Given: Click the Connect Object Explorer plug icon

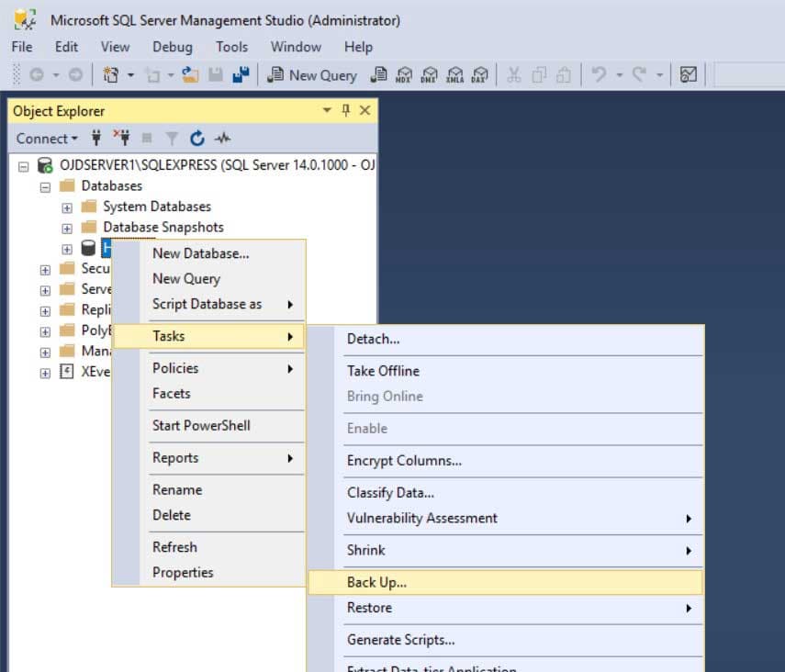Looking at the screenshot, I should click(96, 138).
